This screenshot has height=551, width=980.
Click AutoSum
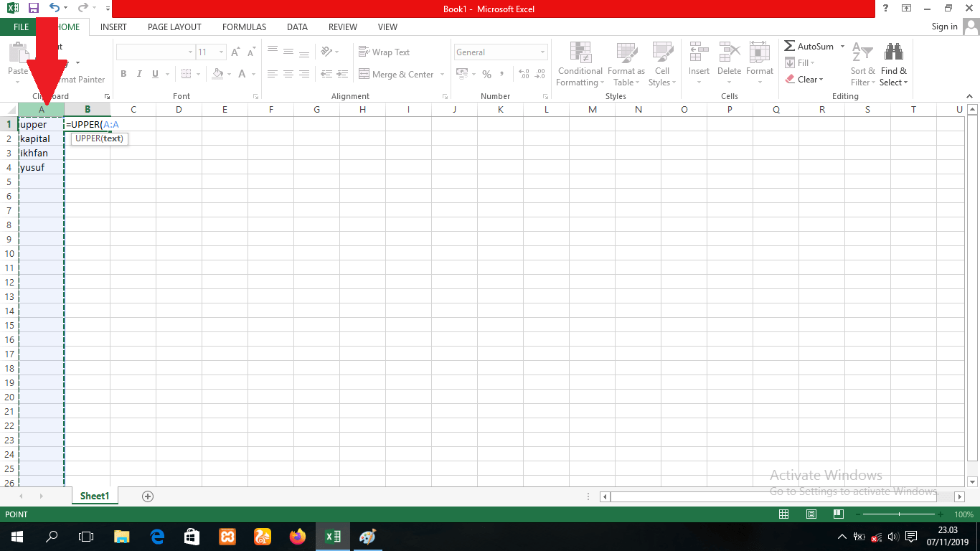tap(809, 46)
